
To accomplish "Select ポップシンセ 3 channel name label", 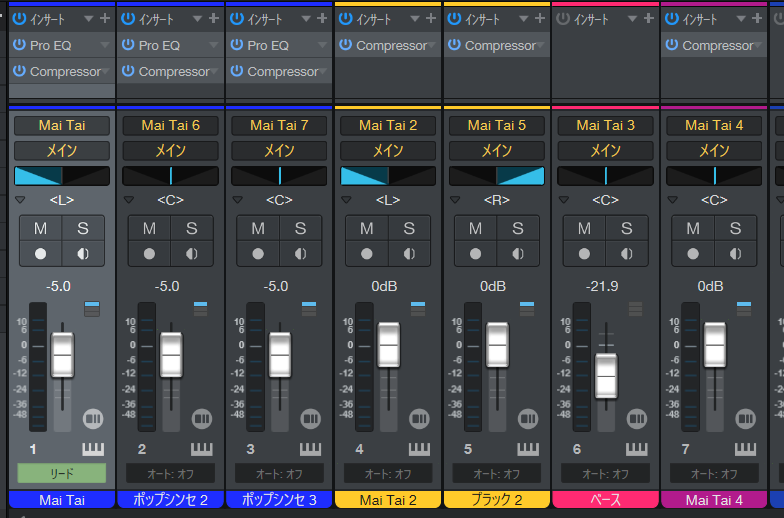I will [279, 500].
